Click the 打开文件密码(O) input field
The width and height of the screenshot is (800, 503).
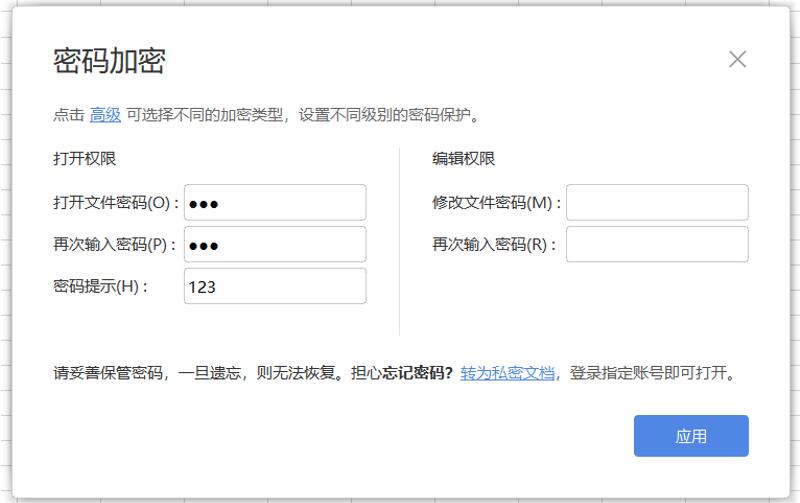(x=275, y=202)
